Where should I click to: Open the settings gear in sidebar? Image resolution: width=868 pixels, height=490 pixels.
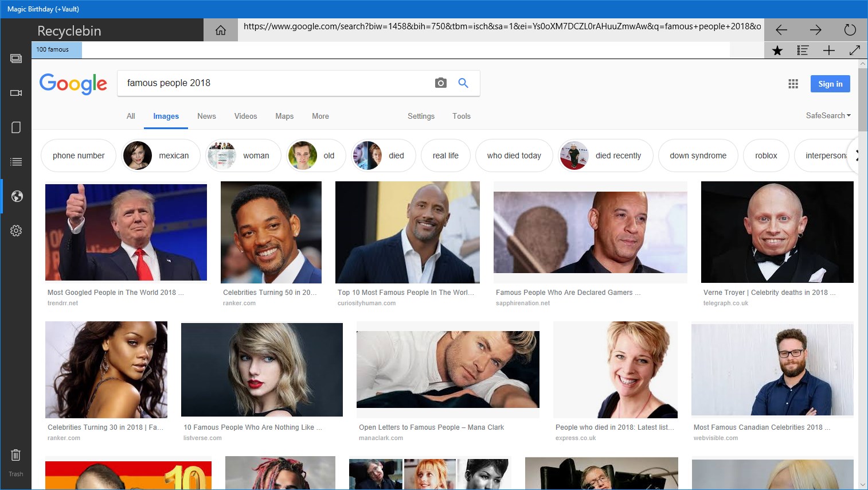(x=16, y=231)
